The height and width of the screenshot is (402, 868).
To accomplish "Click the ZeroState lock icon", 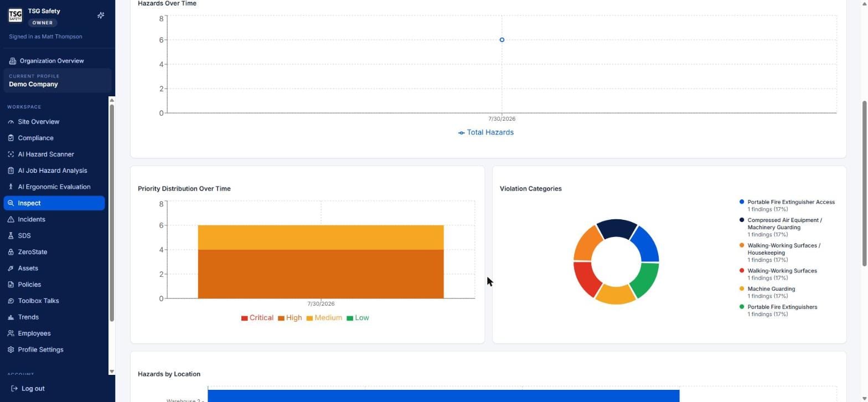I will coord(11,252).
